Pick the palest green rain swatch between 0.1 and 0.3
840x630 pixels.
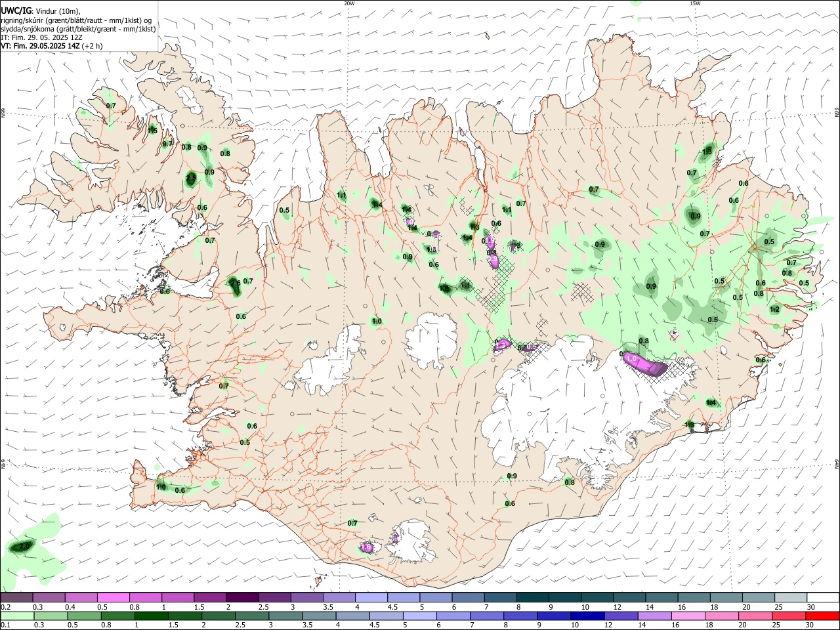pos(17,616)
